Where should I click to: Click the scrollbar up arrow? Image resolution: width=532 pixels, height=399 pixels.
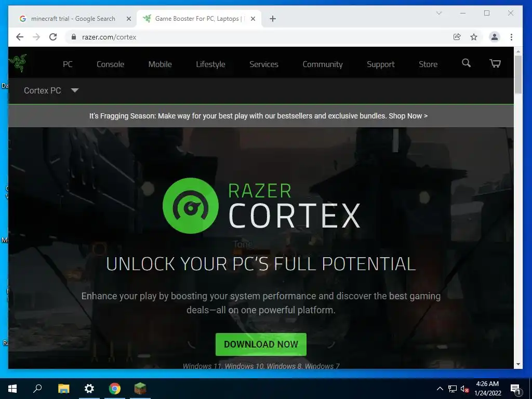(518, 51)
